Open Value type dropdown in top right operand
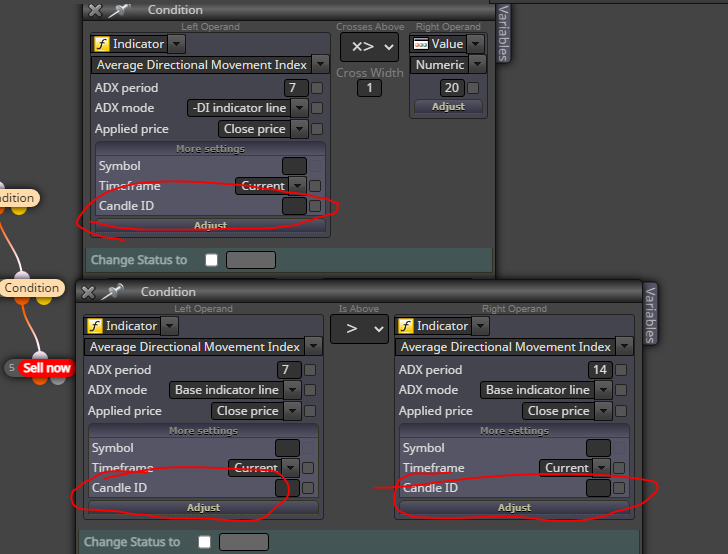Viewport: 728px width, 554px height. point(475,44)
